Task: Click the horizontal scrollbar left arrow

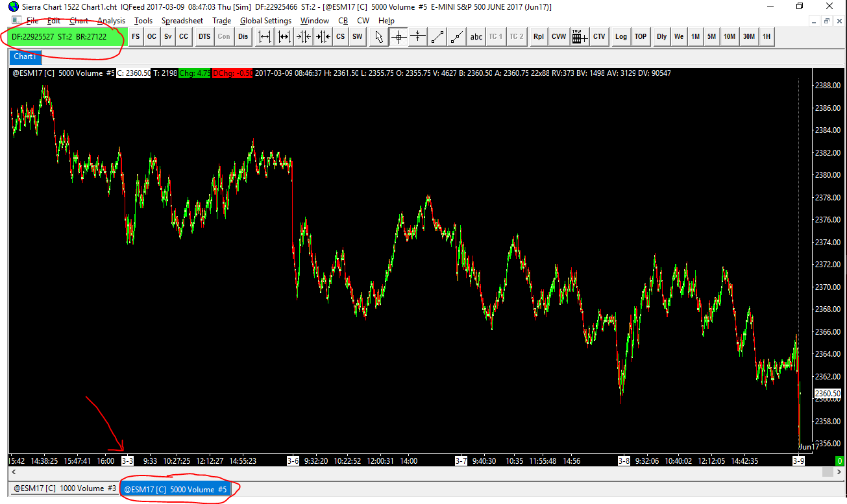Action: click(x=15, y=472)
